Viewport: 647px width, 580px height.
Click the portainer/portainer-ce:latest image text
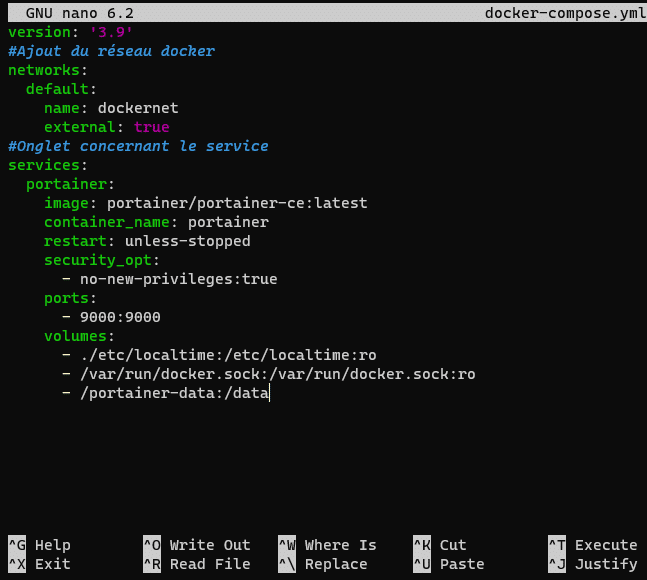pos(237,203)
